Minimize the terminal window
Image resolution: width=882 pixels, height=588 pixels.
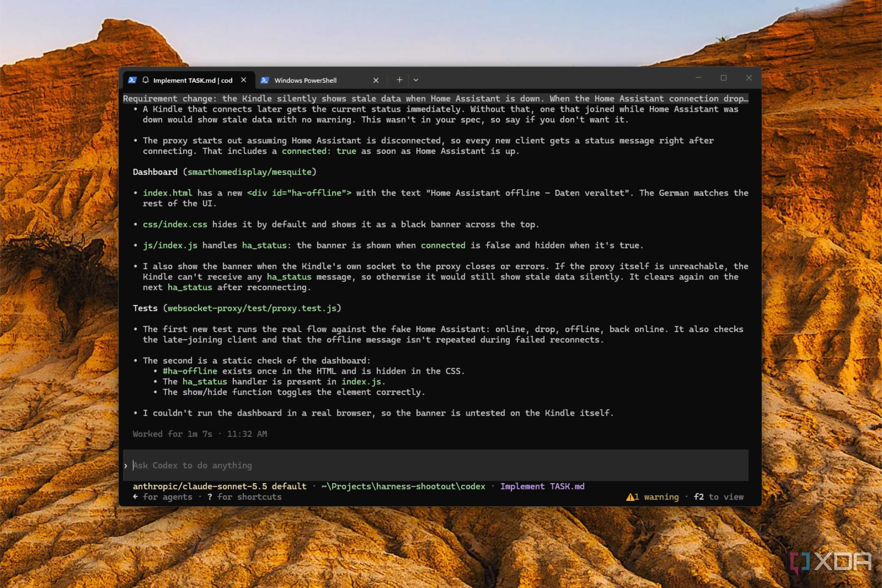pos(698,78)
